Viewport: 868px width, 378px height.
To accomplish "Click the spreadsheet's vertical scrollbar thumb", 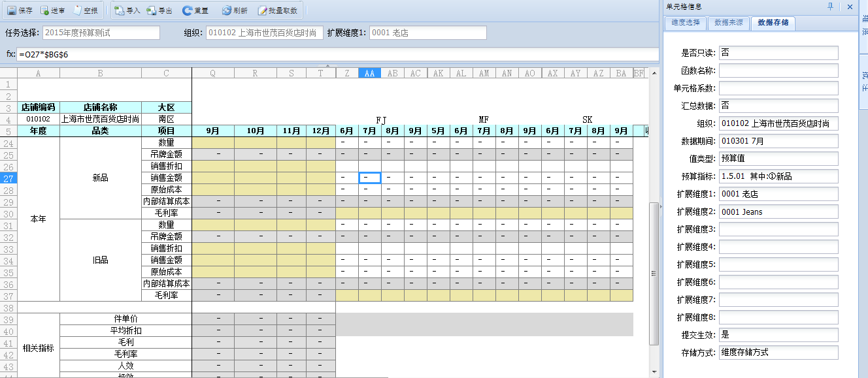I will pyautogui.click(x=654, y=274).
